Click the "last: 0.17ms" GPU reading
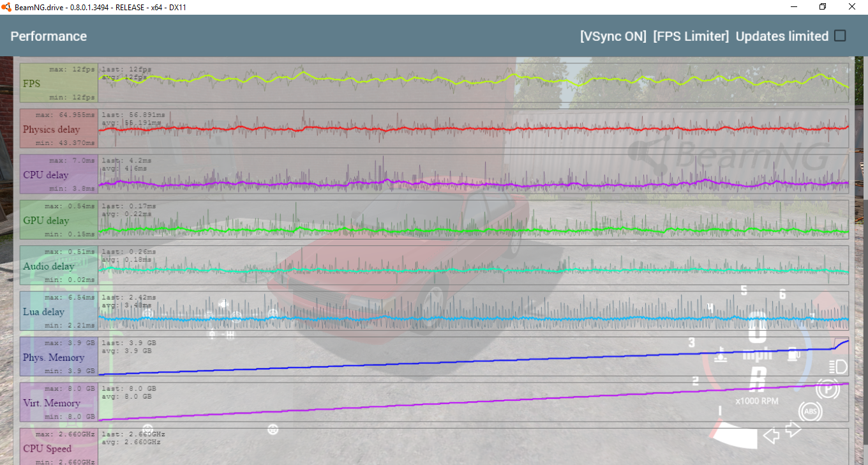The height and width of the screenshot is (465, 868). 129,206
